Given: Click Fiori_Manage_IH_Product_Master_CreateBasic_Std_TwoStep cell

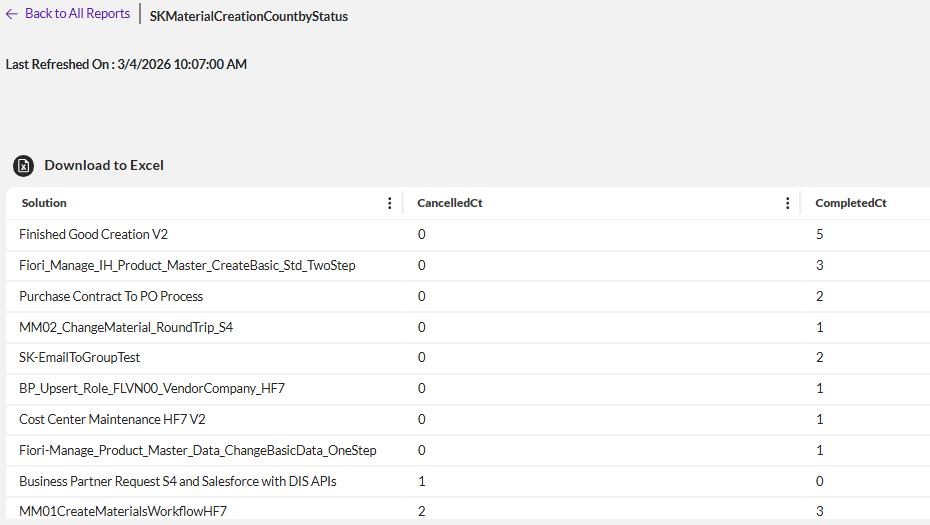Looking at the screenshot, I should 187,265.
